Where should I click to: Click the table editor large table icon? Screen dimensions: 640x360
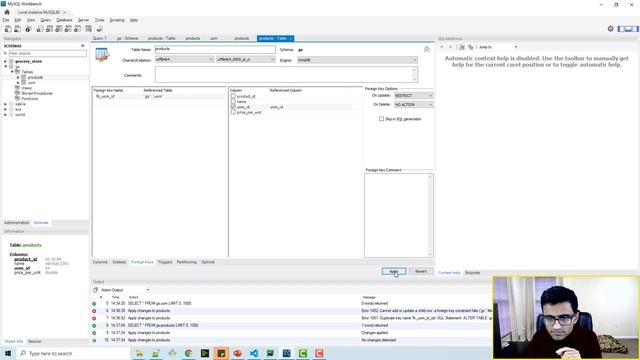tap(102, 55)
